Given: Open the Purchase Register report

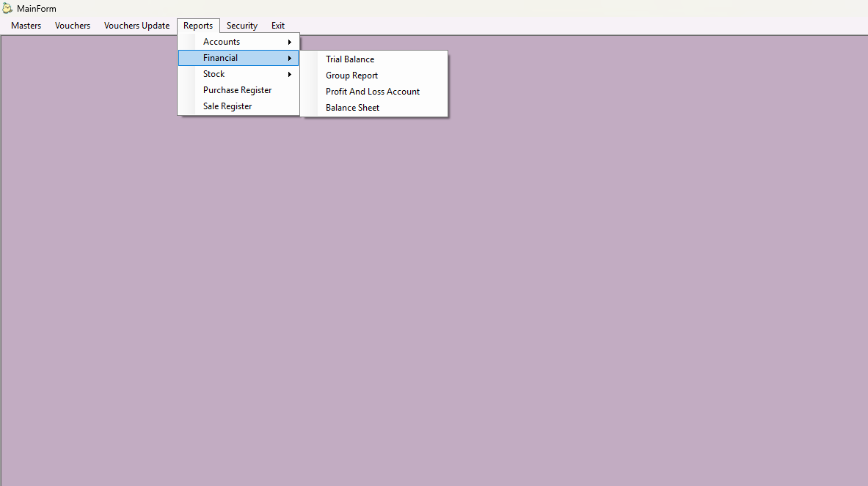Looking at the screenshot, I should point(238,90).
